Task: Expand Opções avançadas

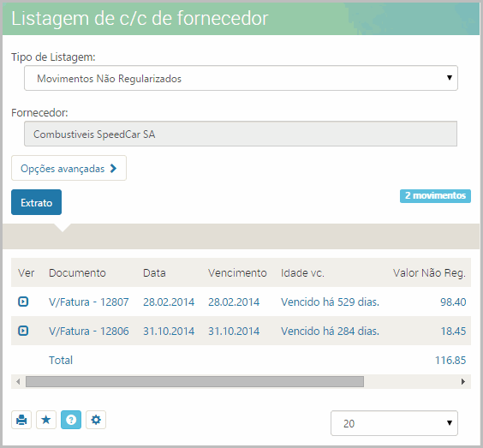Action: click(x=69, y=168)
